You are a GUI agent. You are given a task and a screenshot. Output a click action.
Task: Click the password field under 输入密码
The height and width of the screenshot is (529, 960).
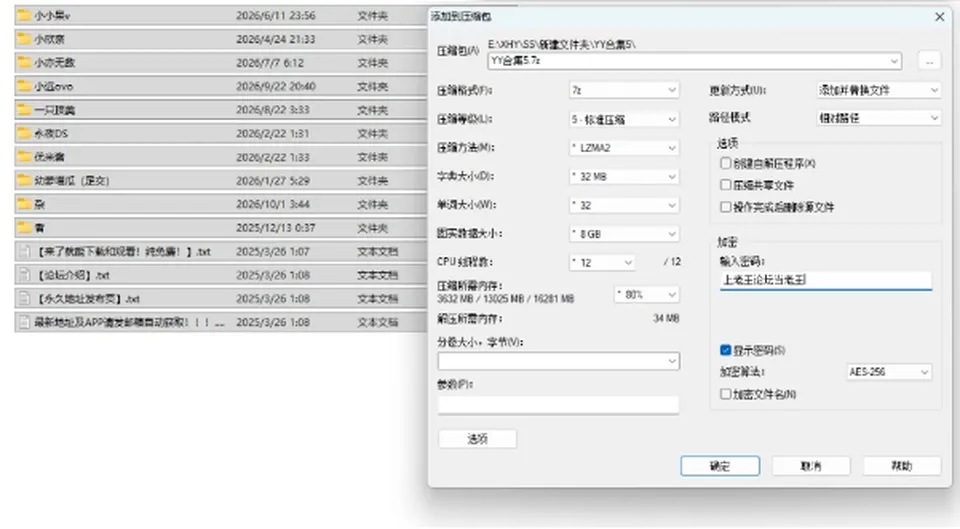click(826, 280)
